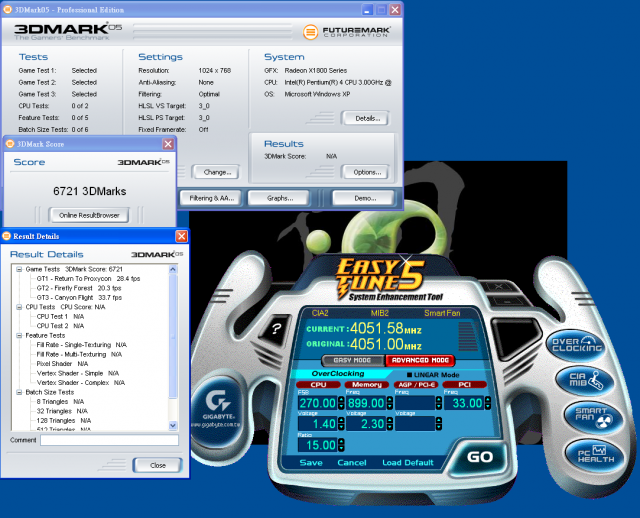Switch to Advanced Mode in EasyTune5
640x518 pixels.
pyautogui.click(x=420, y=360)
